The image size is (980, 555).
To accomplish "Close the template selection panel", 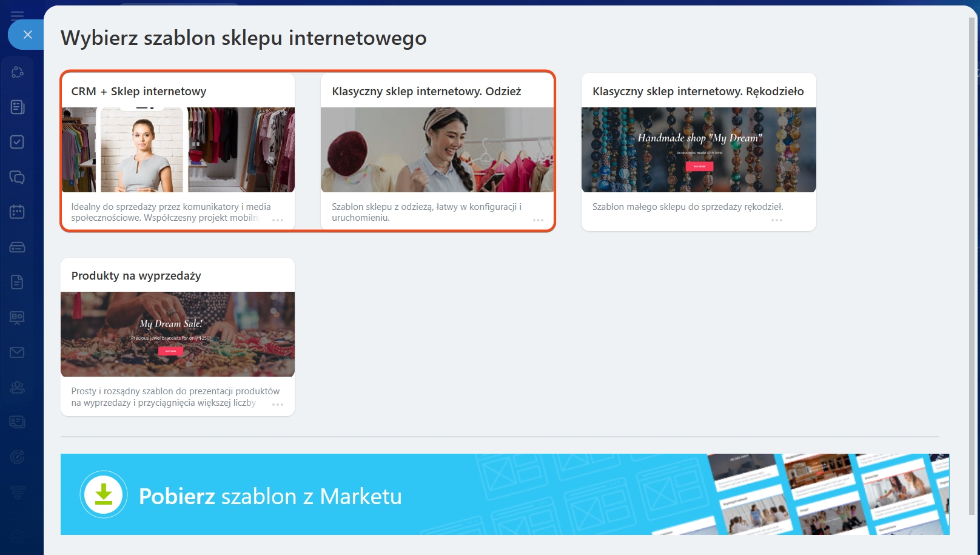I will [x=27, y=35].
